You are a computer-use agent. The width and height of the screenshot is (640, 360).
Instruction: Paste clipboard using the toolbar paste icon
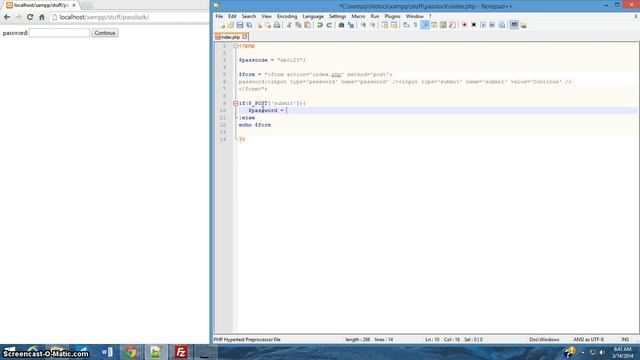pyautogui.click(x=308, y=25)
